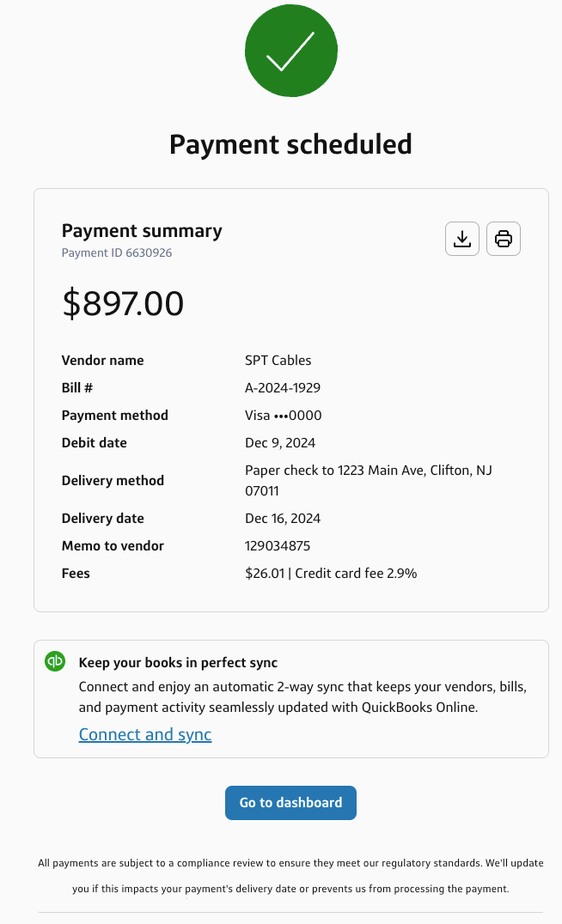Click the memo number 129034875
562x924 pixels.
pyautogui.click(x=278, y=545)
